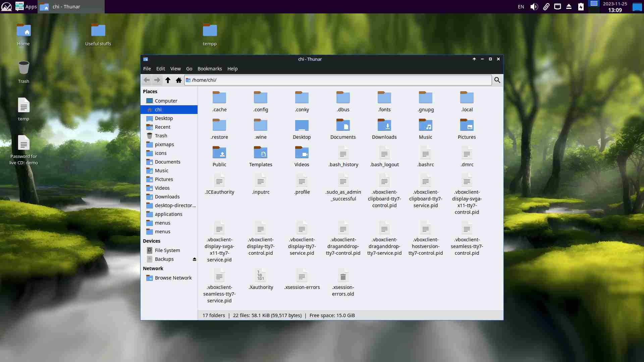Click the search magnifier icon
The width and height of the screenshot is (644, 362).
(497, 80)
